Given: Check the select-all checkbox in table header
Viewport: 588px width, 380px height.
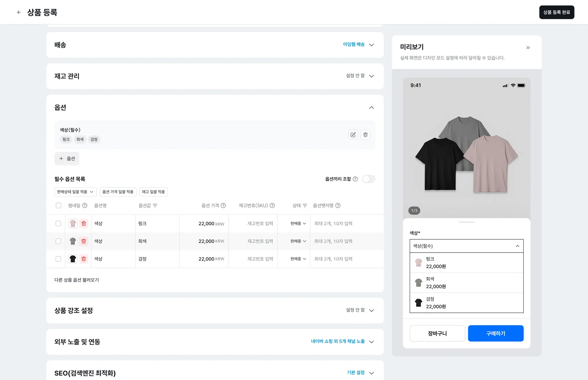Looking at the screenshot, I should 59,205.
